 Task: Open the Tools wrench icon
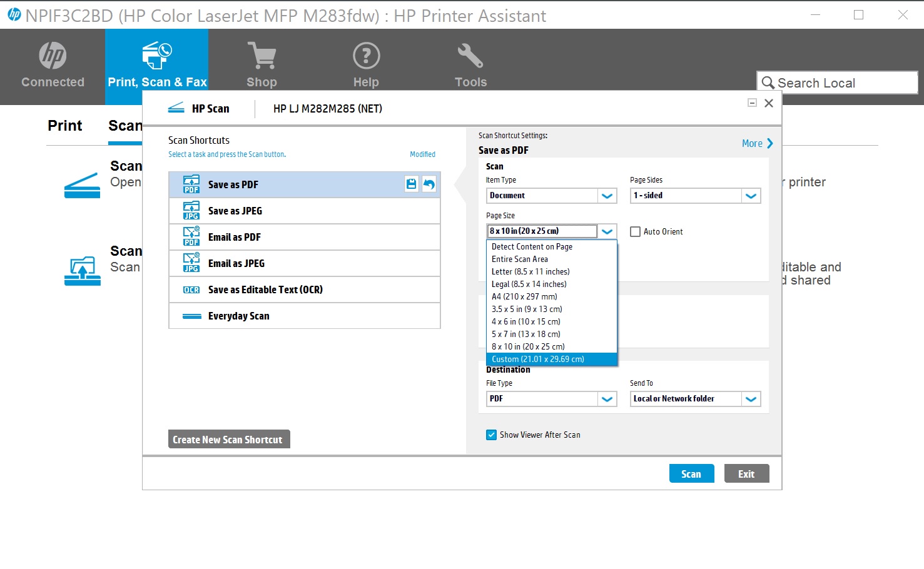pos(470,56)
